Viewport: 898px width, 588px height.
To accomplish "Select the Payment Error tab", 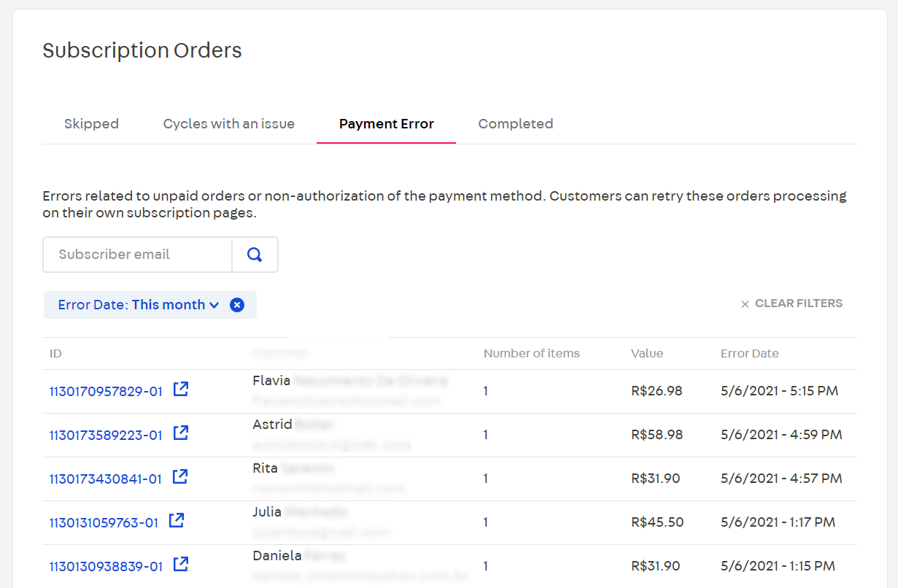I will (x=387, y=124).
